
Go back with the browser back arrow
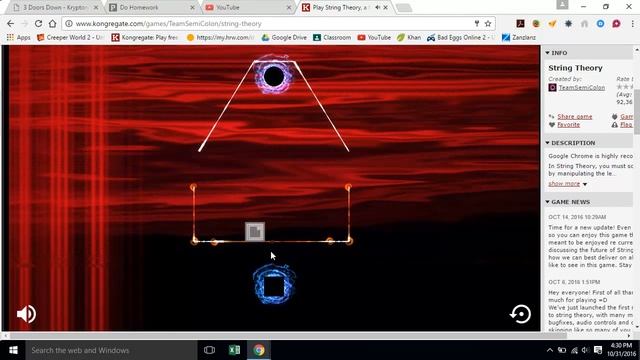[11, 24]
